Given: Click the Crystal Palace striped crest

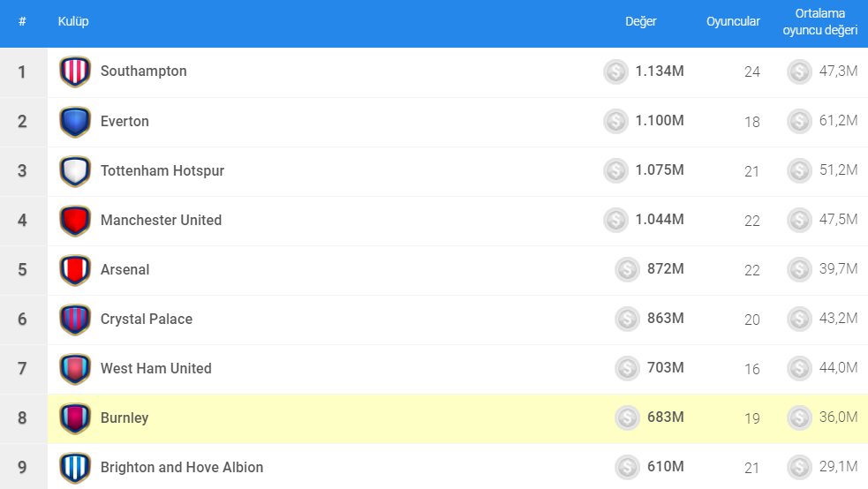Looking at the screenshot, I should tap(75, 320).
